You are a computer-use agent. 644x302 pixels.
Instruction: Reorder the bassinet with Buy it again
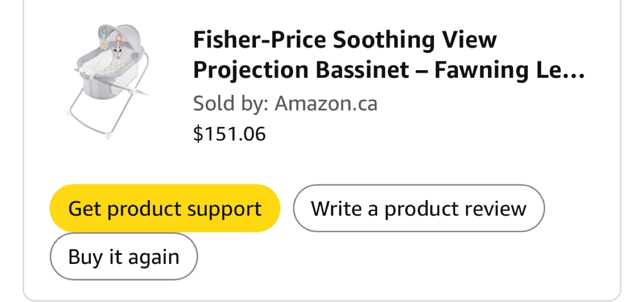click(123, 257)
